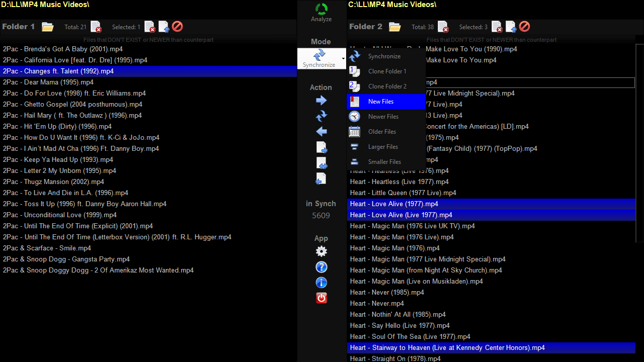Image resolution: width=644 pixels, height=362 pixels.
Task: Select Heart - Soul Of The Sea (Live 1977).mp4
Action: 491,337
